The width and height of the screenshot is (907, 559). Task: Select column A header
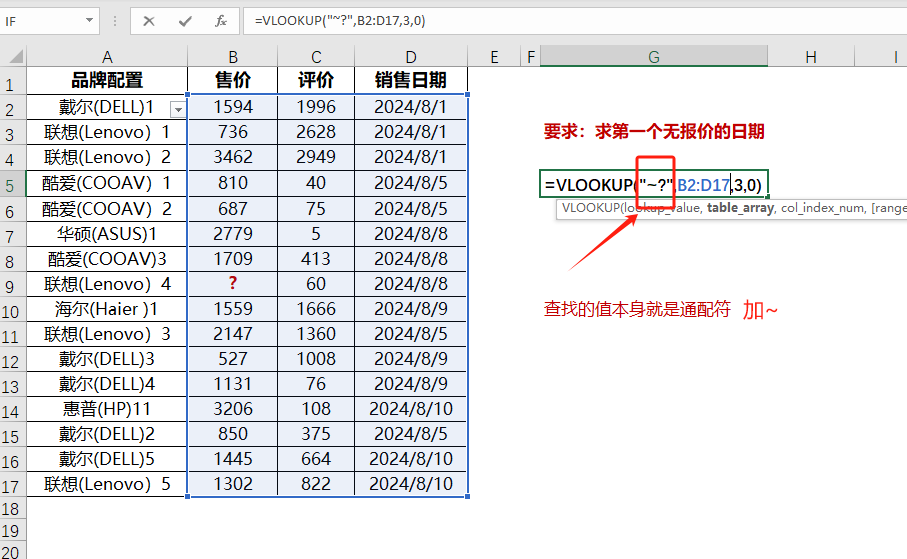point(107,57)
